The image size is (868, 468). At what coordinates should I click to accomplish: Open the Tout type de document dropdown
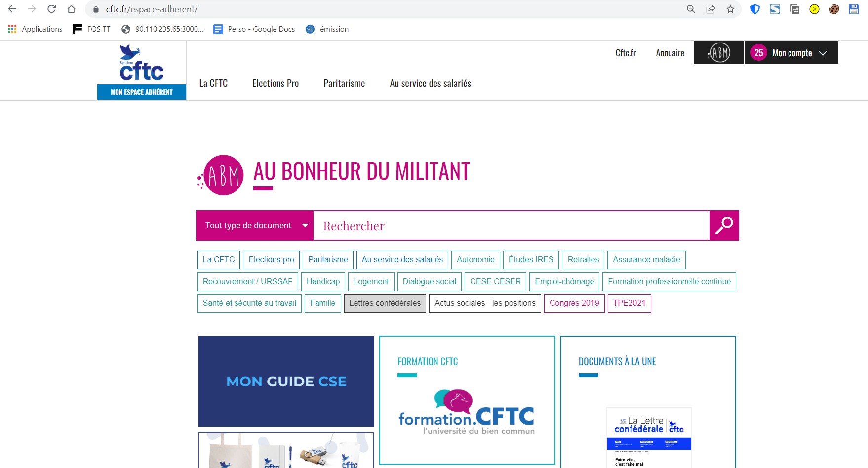255,225
